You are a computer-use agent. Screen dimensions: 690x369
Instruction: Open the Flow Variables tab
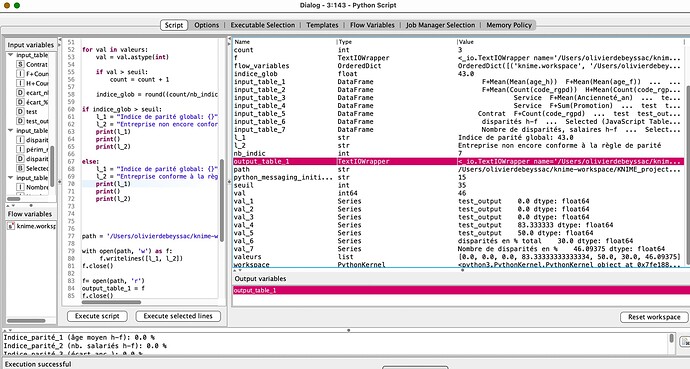[x=372, y=25]
